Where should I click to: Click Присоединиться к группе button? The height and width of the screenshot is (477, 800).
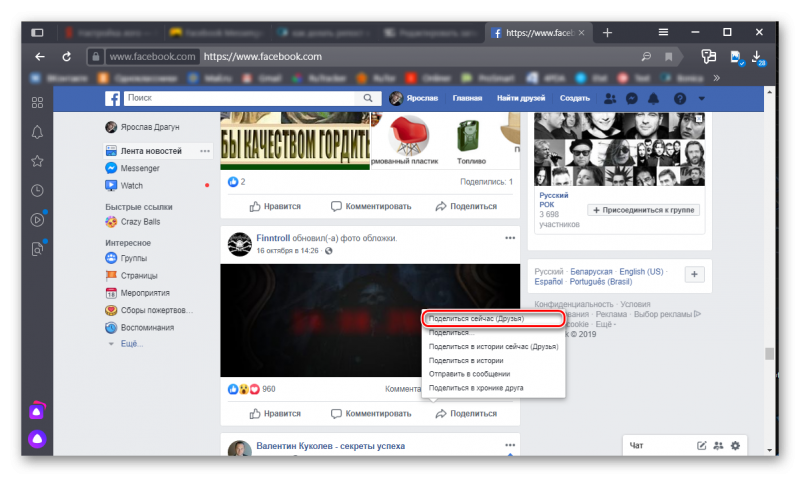pyautogui.click(x=643, y=210)
